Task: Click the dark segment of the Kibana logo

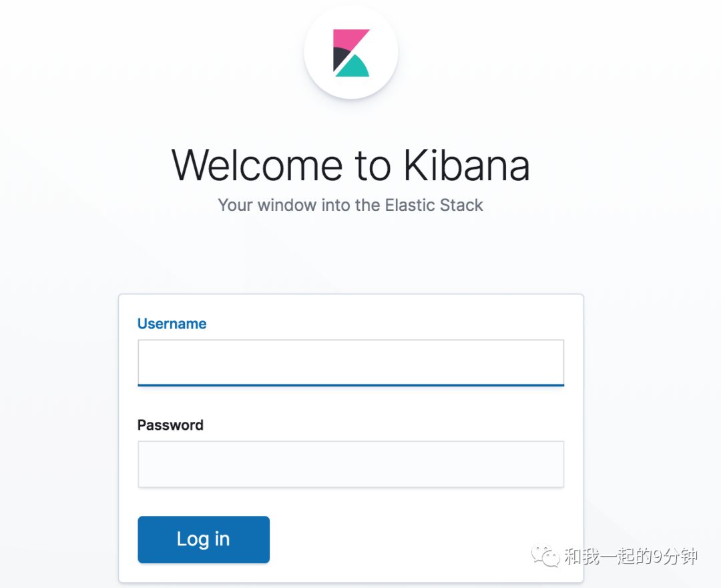Action: click(338, 58)
